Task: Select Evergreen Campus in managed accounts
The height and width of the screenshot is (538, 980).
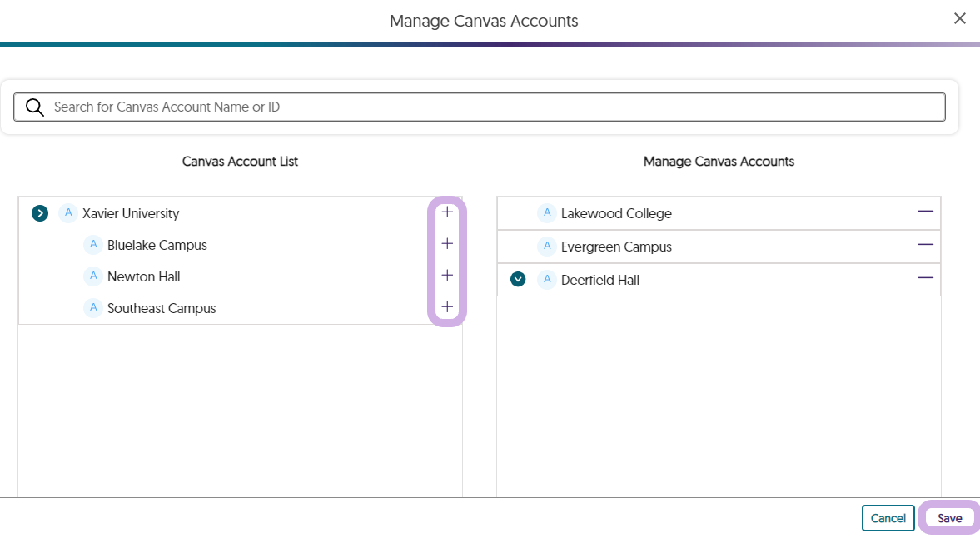Action: (615, 247)
